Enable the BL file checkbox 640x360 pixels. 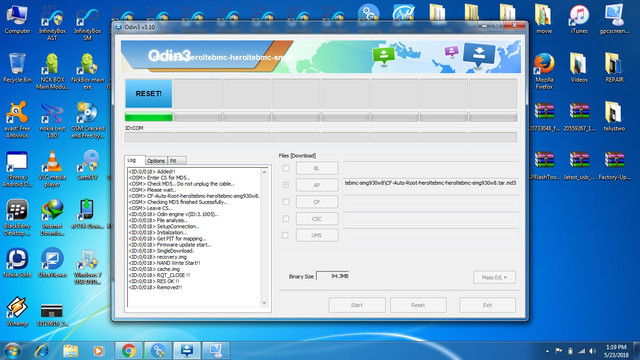point(286,168)
